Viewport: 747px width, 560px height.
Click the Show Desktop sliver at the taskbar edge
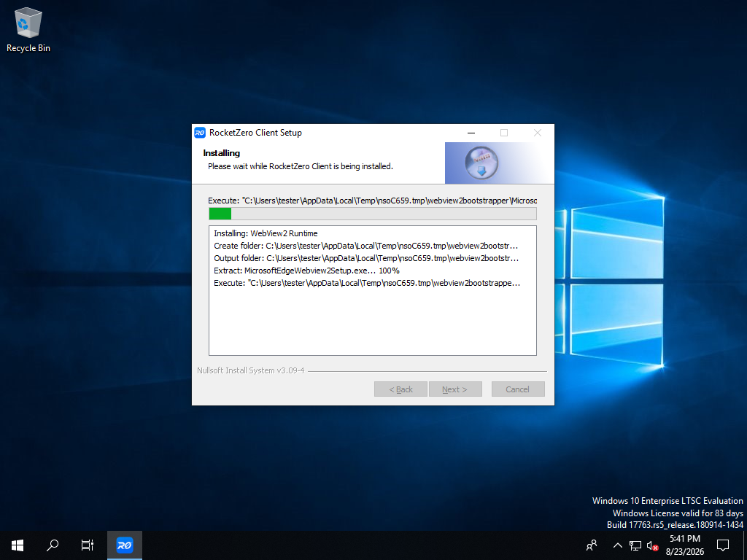click(745, 545)
